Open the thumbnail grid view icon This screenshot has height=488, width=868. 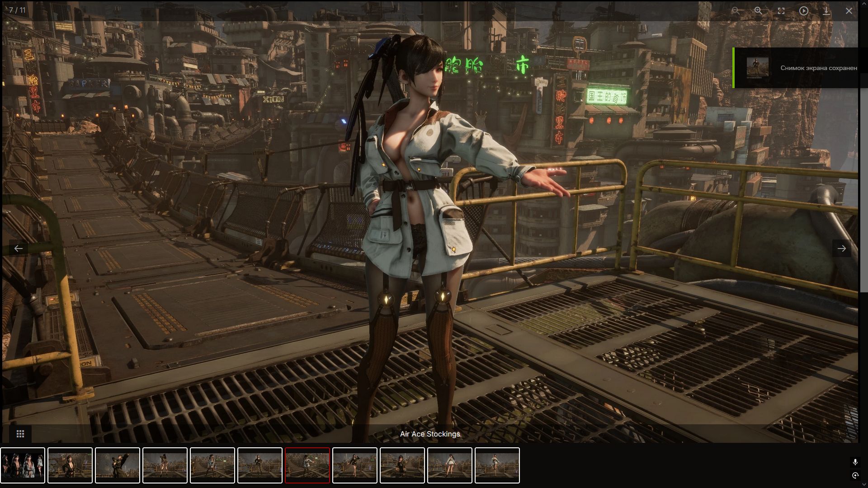pyautogui.click(x=20, y=434)
